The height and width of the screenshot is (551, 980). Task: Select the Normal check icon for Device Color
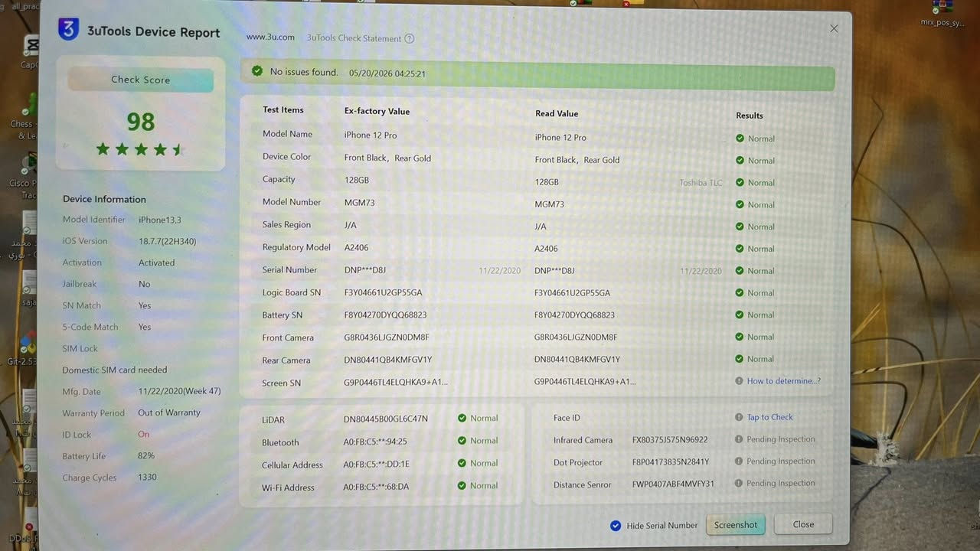(x=740, y=161)
